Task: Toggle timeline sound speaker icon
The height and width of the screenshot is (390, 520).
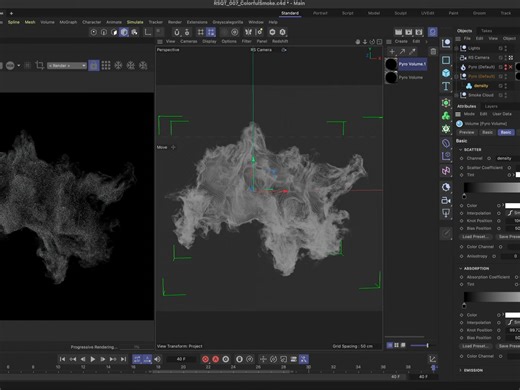Action: click(157, 359)
